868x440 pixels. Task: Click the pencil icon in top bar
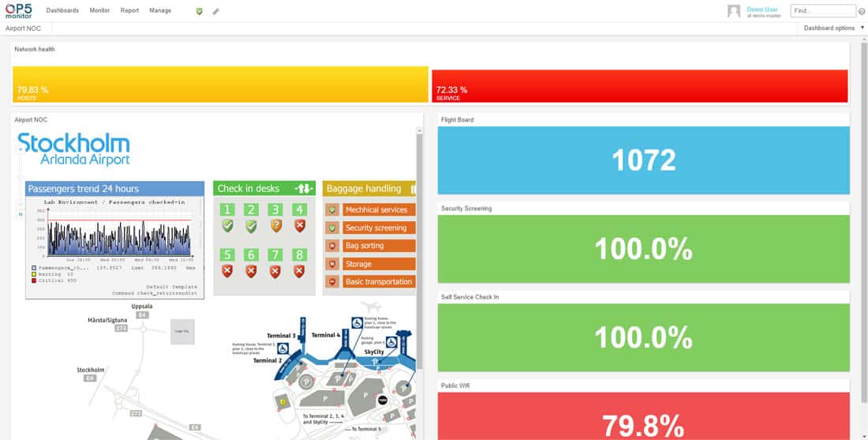pos(215,11)
